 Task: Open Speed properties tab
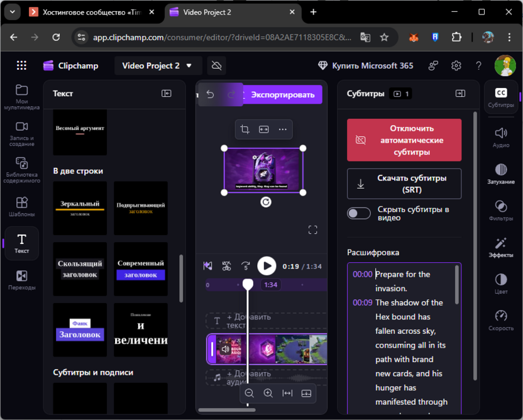pos(501,321)
